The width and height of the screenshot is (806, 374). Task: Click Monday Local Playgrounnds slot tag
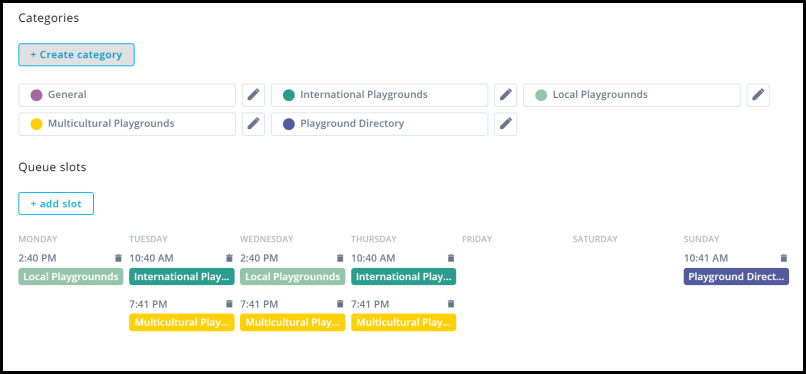71,276
